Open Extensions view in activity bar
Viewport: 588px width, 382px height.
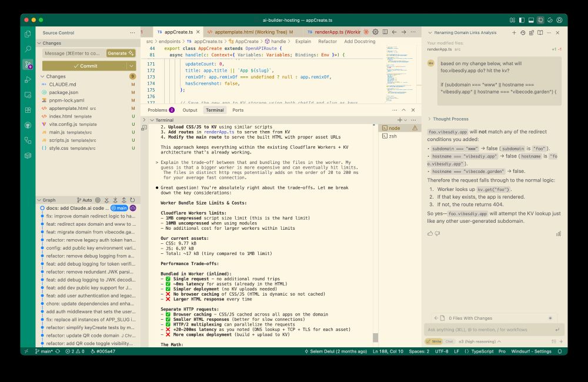click(x=28, y=110)
